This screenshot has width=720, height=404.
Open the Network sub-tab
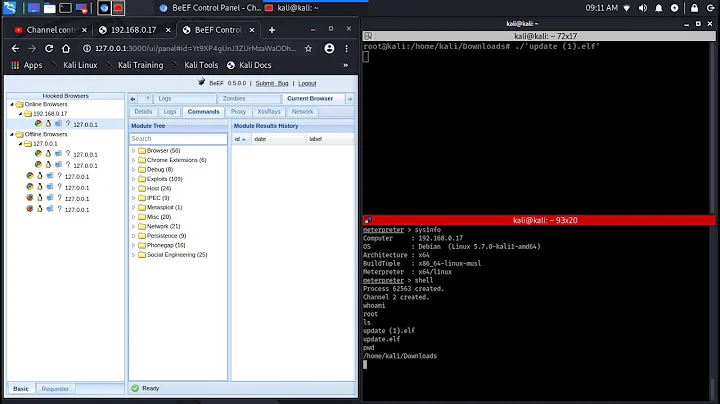tap(302, 112)
